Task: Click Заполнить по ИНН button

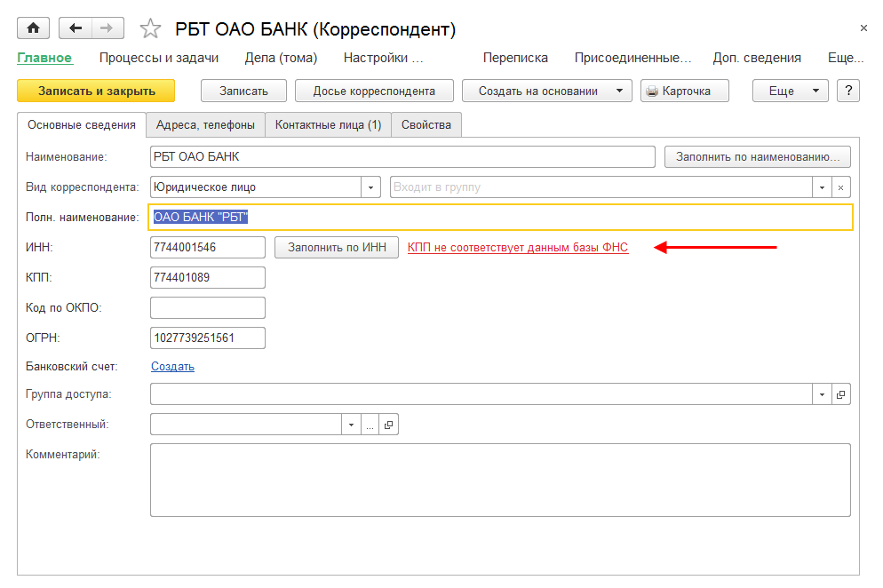Action: click(x=337, y=247)
